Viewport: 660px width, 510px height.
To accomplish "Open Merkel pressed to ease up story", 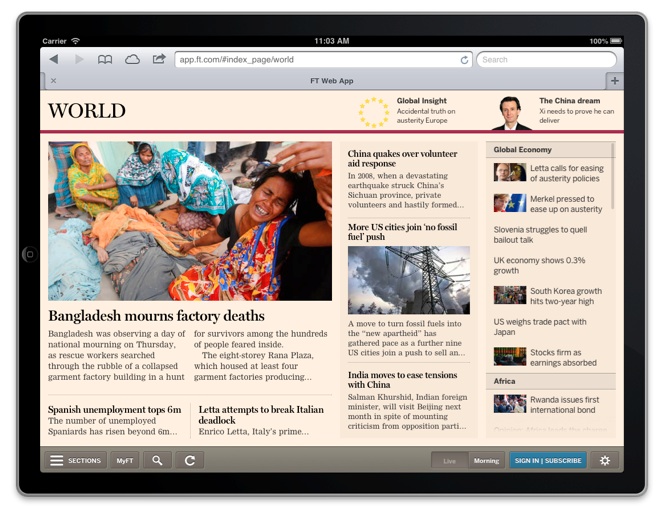I will point(566,204).
